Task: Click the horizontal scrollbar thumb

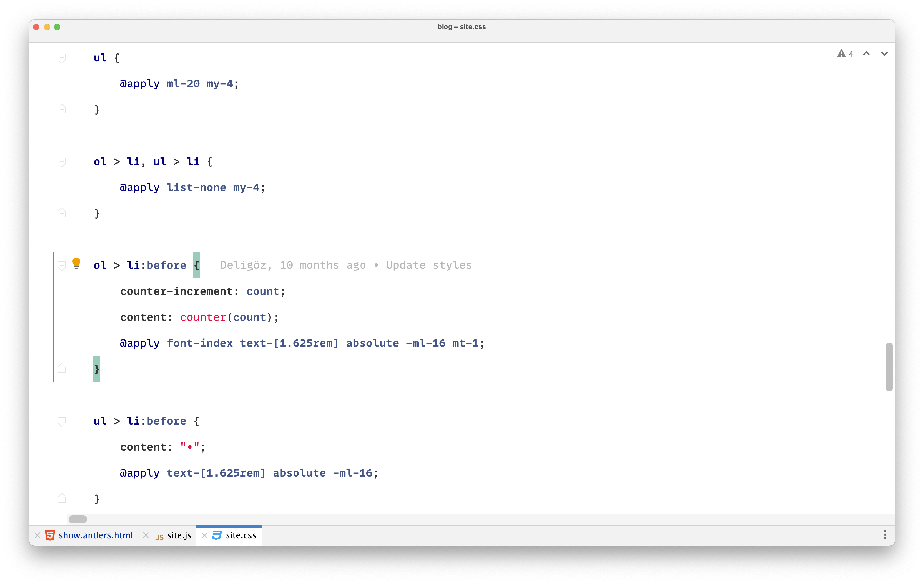Action: tap(78, 519)
